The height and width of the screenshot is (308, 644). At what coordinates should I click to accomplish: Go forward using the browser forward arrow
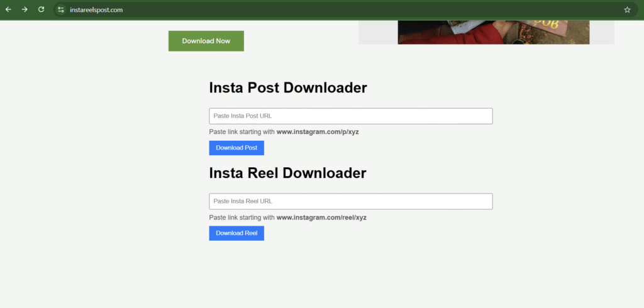click(x=25, y=9)
